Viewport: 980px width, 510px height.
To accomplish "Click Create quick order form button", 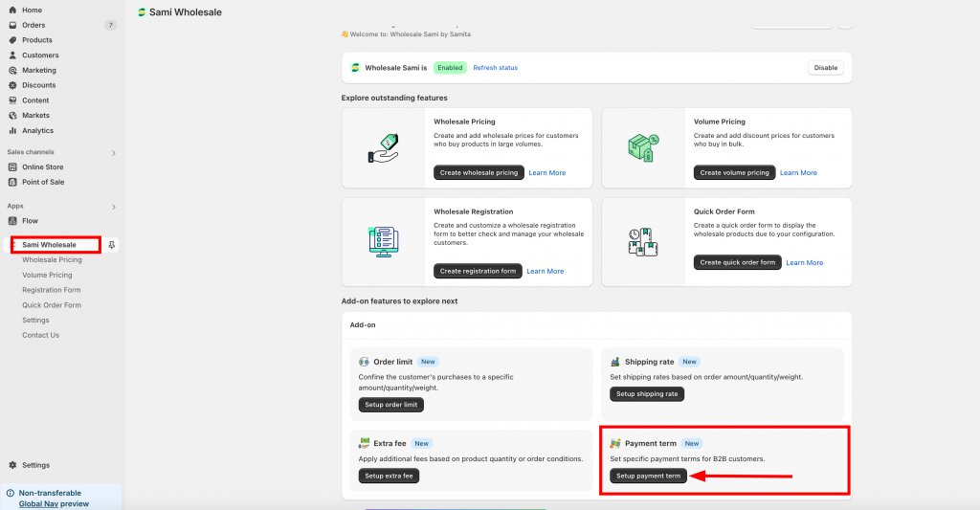I will (738, 262).
